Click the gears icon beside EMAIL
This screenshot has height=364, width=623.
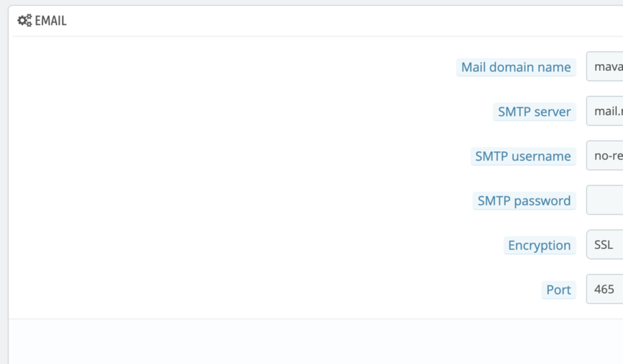coord(26,20)
